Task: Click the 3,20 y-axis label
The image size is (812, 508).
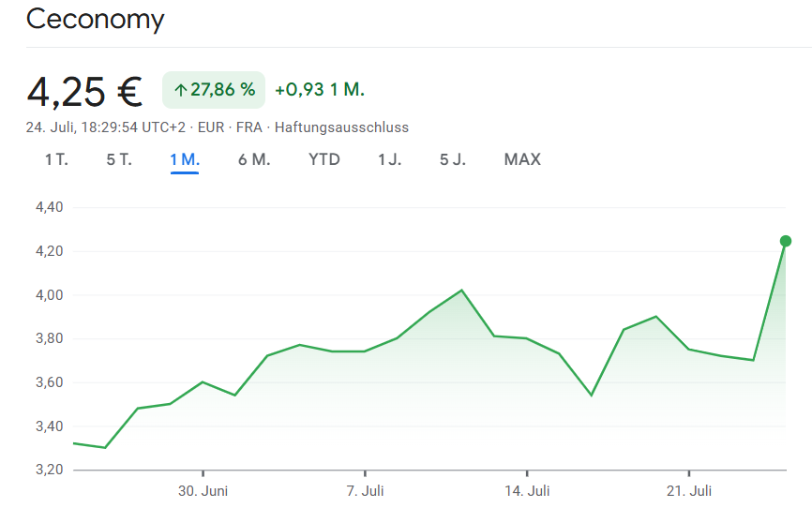Action: [x=49, y=470]
